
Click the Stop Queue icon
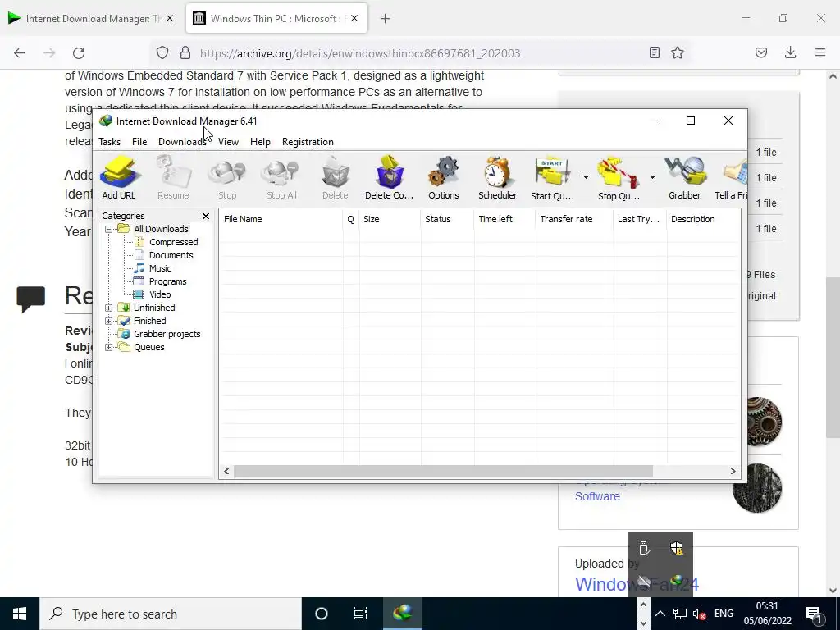pos(619,178)
